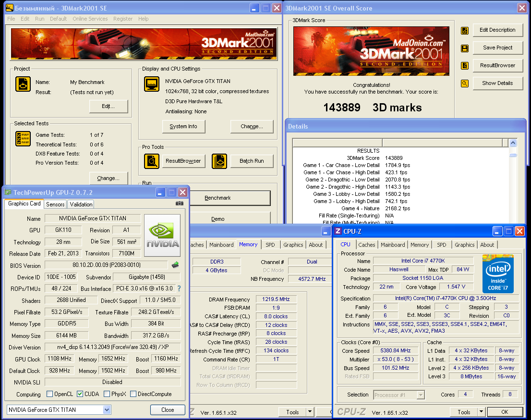Click the 3DMark2001 SE title bar app icon
531x420 pixels.
10,8
